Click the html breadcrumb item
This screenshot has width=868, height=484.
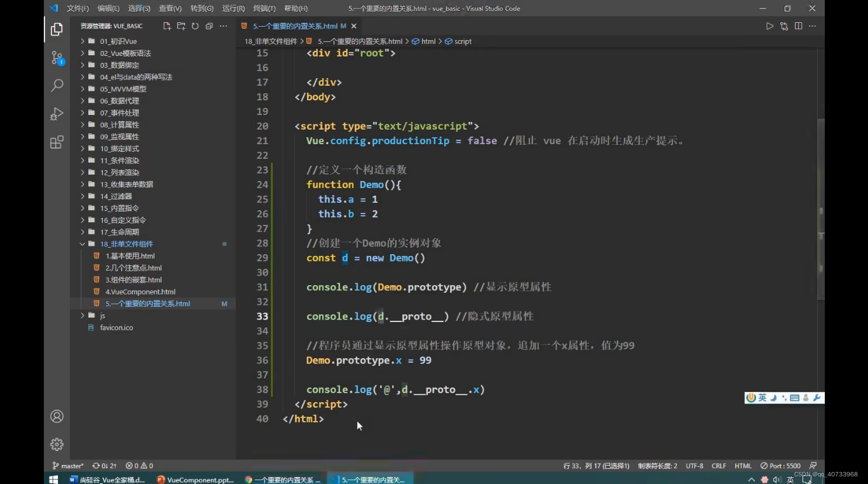coord(424,41)
